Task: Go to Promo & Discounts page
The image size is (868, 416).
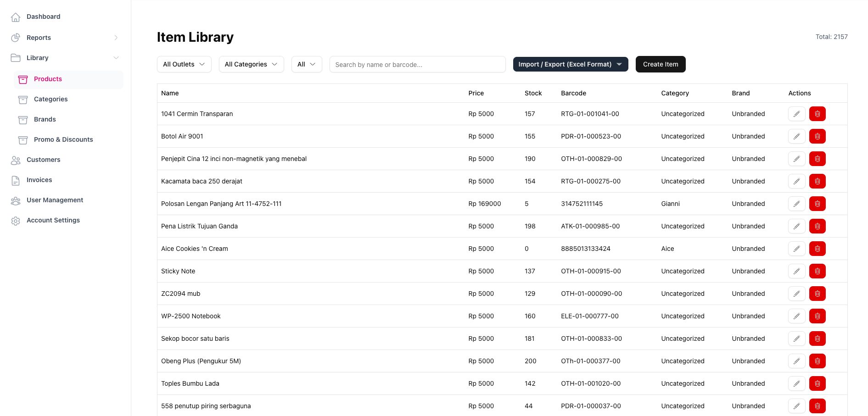Action: pyautogui.click(x=63, y=139)
